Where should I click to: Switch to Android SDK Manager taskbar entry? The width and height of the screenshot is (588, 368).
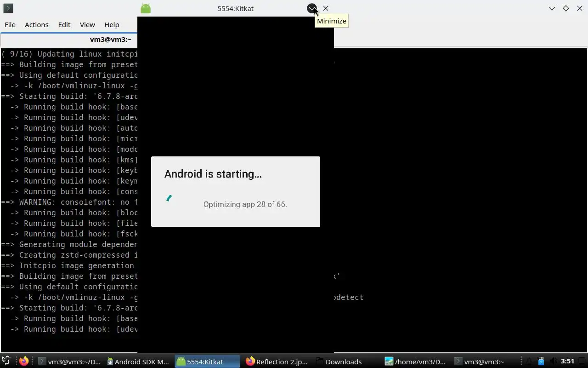[139, 362]
